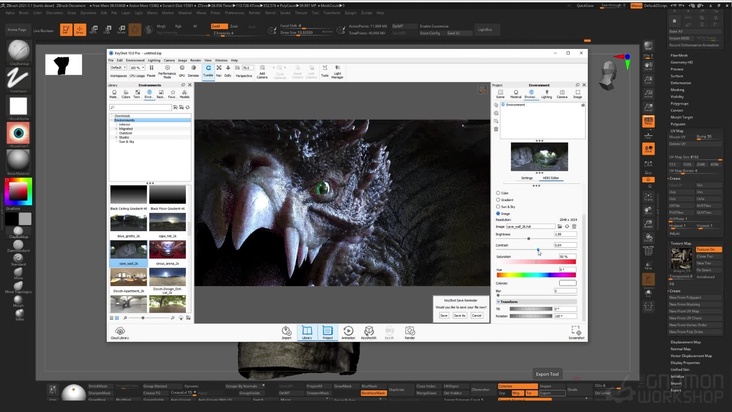Screen dimensions: 732x412
Task: Refresh the HDRI image file
Action: (567, 226)
